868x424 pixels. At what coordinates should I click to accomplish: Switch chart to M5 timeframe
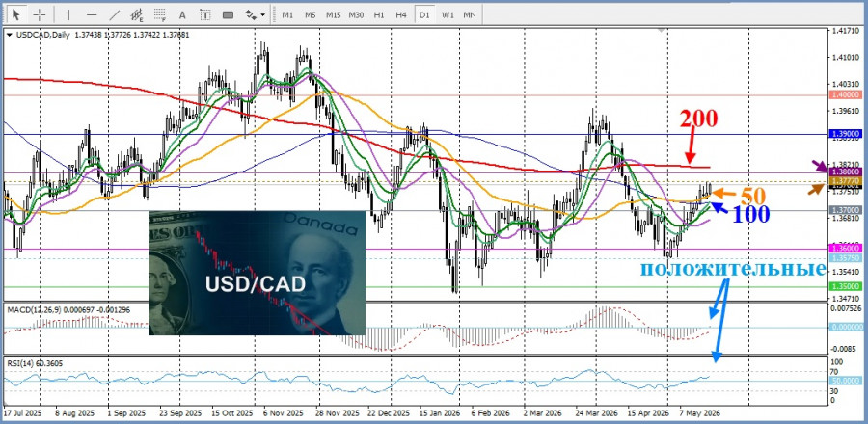point(310,14)
